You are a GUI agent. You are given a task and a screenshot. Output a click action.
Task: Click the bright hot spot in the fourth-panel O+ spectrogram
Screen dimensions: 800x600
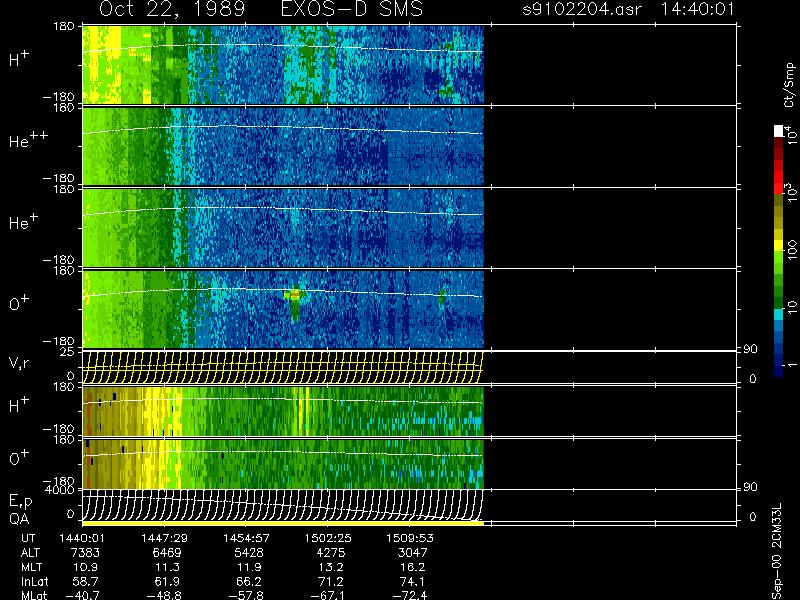pos(294,294)
